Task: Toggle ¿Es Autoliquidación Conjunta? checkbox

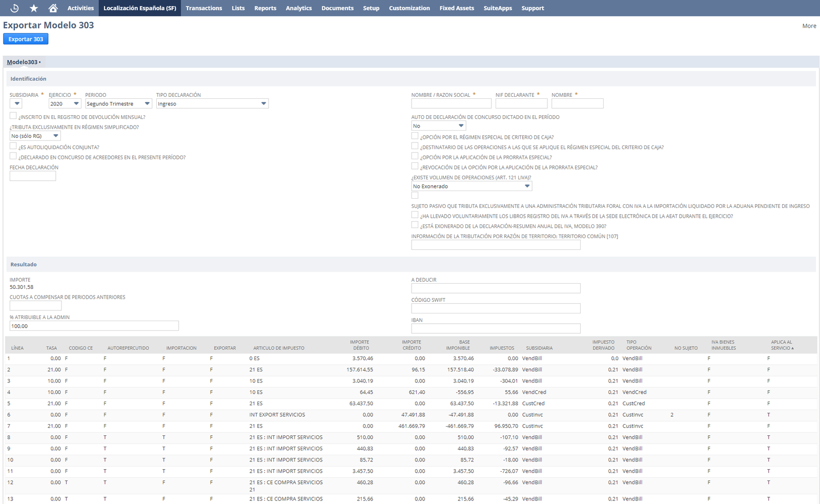Action: (13, 146)
